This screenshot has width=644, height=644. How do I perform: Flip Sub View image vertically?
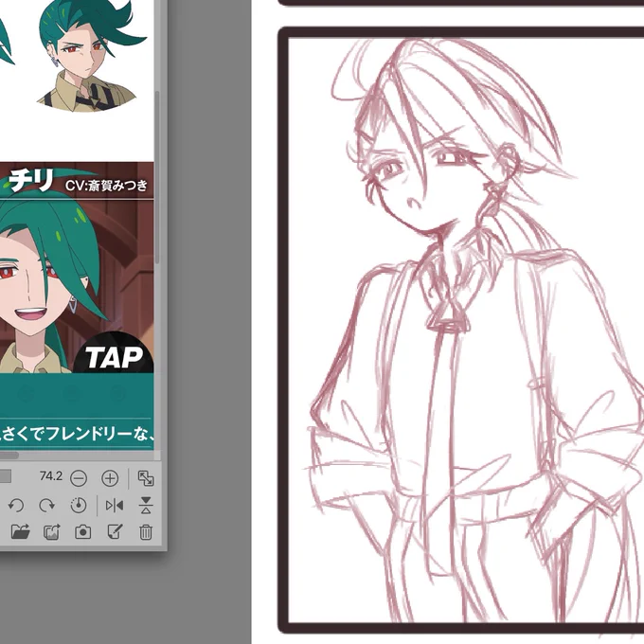146,505
